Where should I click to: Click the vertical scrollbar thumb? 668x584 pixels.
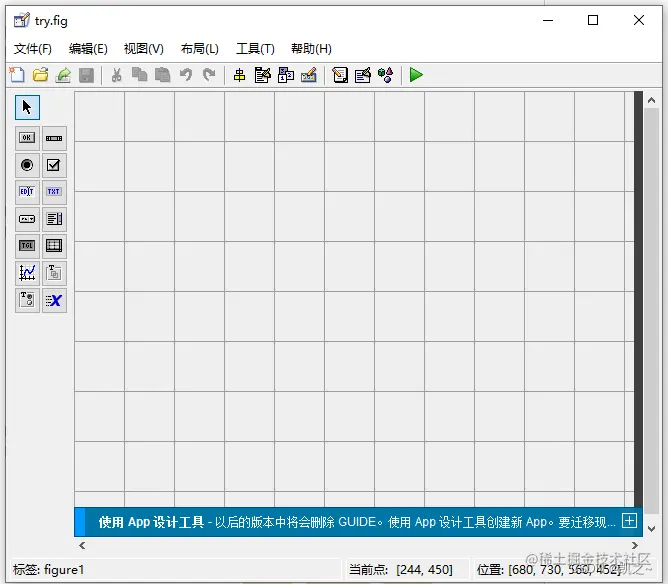(651, 311)
